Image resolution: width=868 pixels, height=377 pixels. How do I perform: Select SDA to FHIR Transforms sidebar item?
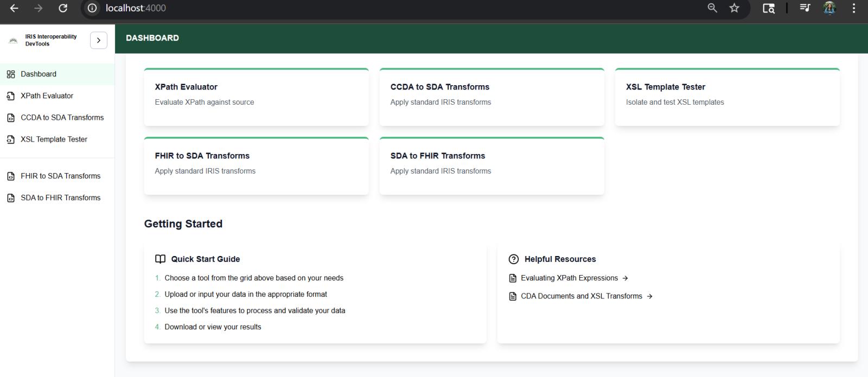pos(61,198)
